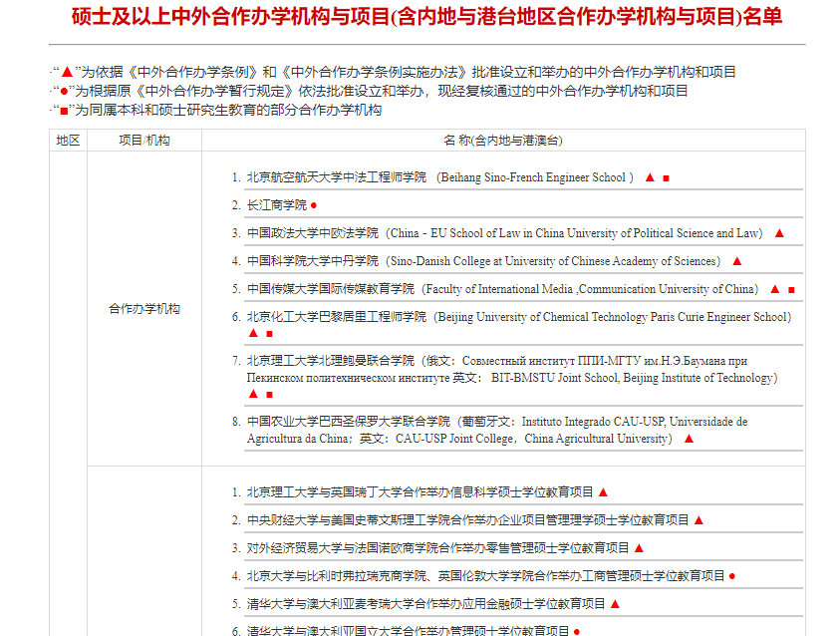
Task: Click the 合作办学机构 category cell
Action: [x=144, y=309]
